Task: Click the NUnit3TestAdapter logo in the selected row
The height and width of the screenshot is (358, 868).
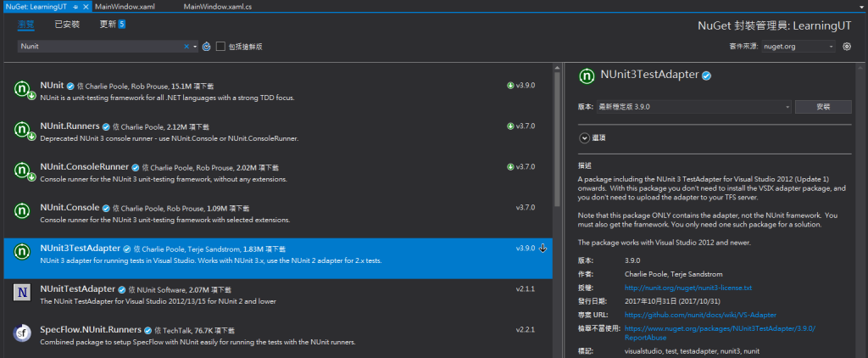Action: [21, 251]
